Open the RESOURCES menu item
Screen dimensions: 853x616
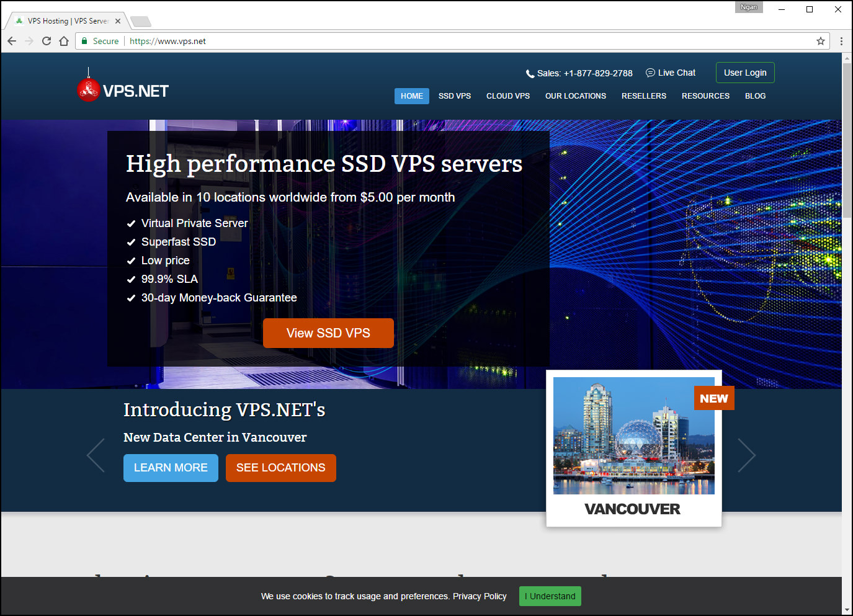[x=705, y=96]
